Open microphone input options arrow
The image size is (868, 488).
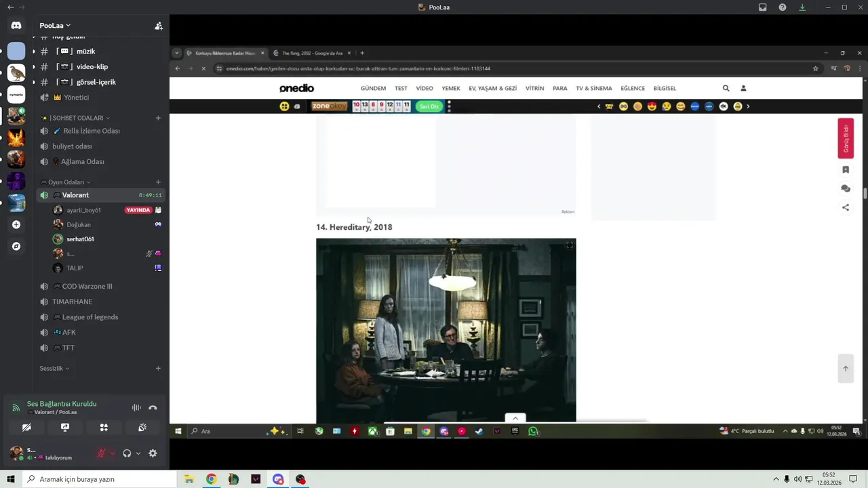(113, 453)
